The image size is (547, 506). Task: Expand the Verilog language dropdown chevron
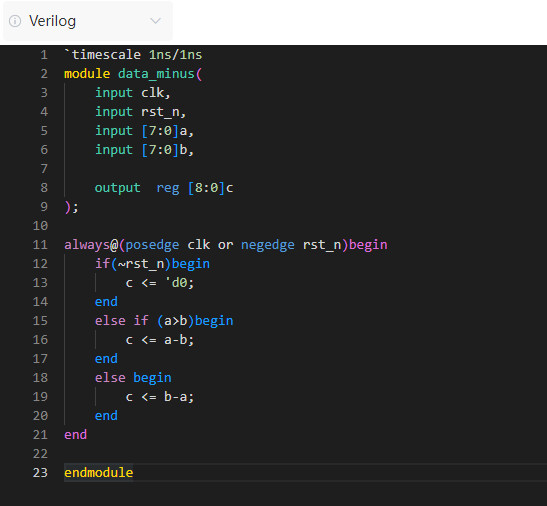155,21
